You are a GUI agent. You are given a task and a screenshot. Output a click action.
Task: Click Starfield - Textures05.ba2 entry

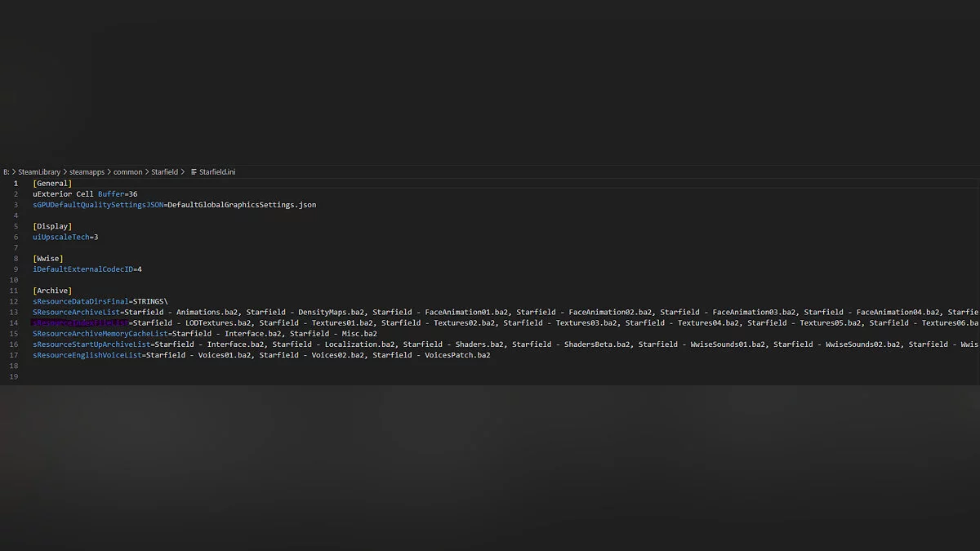coord(804,323)
